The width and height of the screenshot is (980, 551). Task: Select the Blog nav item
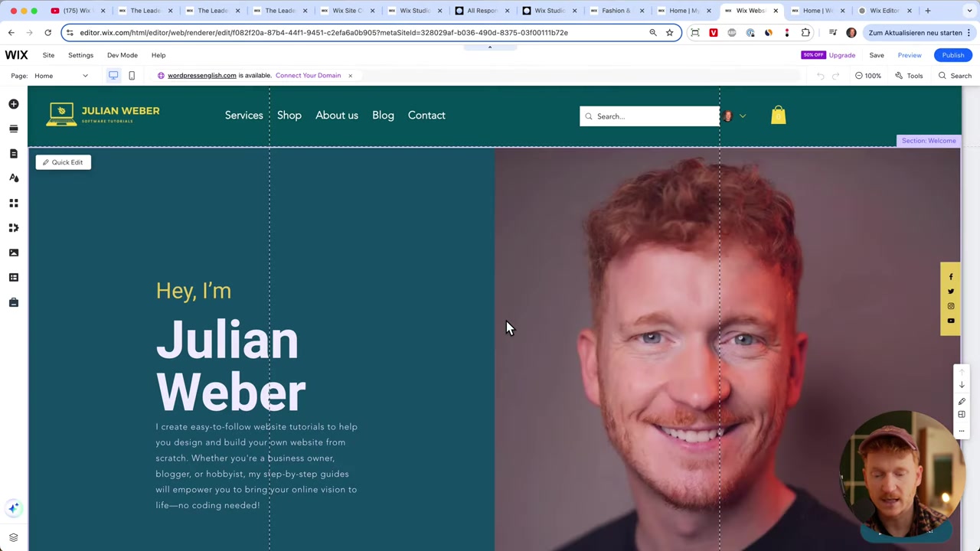coord(383,116)
